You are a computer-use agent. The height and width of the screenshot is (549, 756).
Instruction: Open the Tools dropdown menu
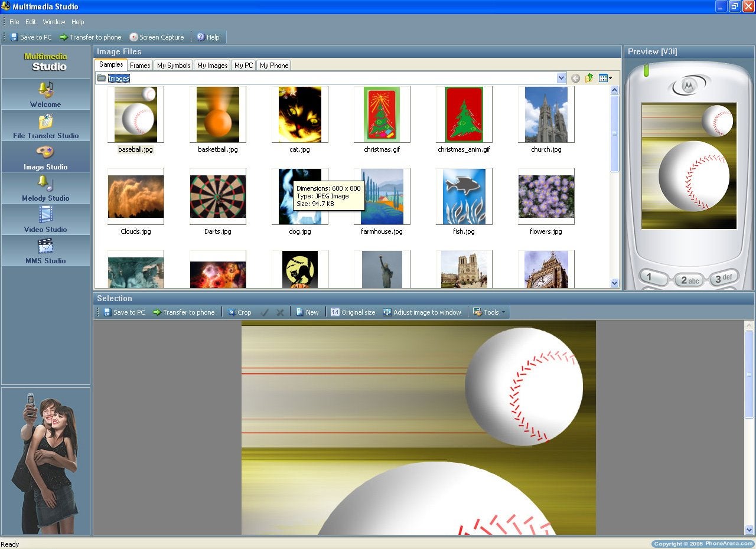[490, 312]
